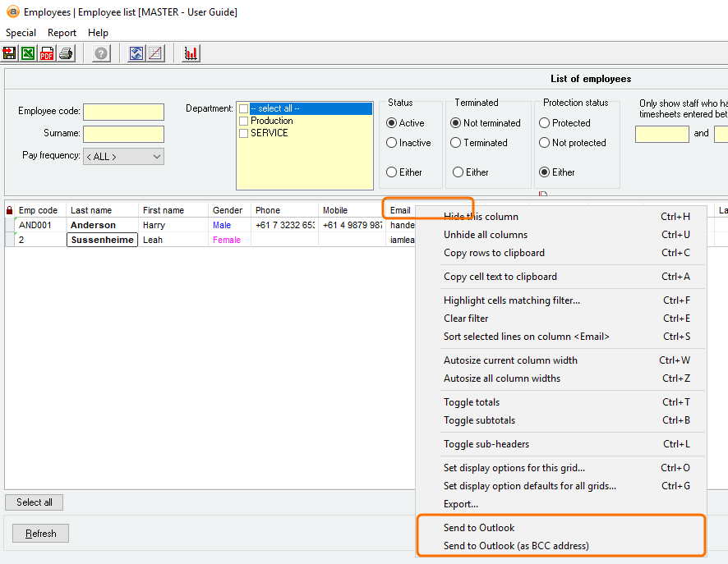Click the printer icon
Image resolution: width=728 pixels, height=564 pixels.
(x=66, y=54)
